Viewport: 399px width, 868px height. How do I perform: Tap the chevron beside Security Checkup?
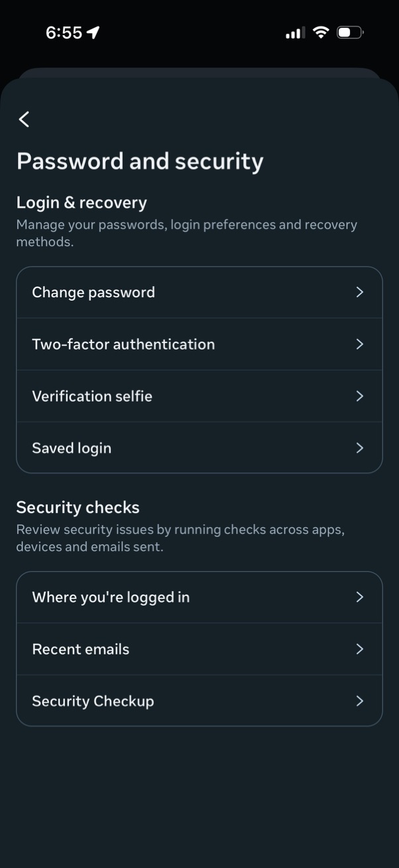(359, 701)
